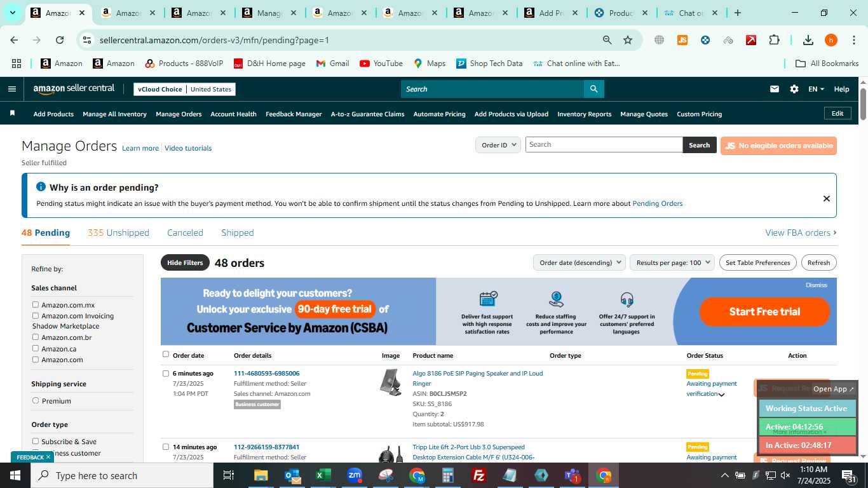
Task: Open the YouTube bookmark
Action: (x=381, y=64)
